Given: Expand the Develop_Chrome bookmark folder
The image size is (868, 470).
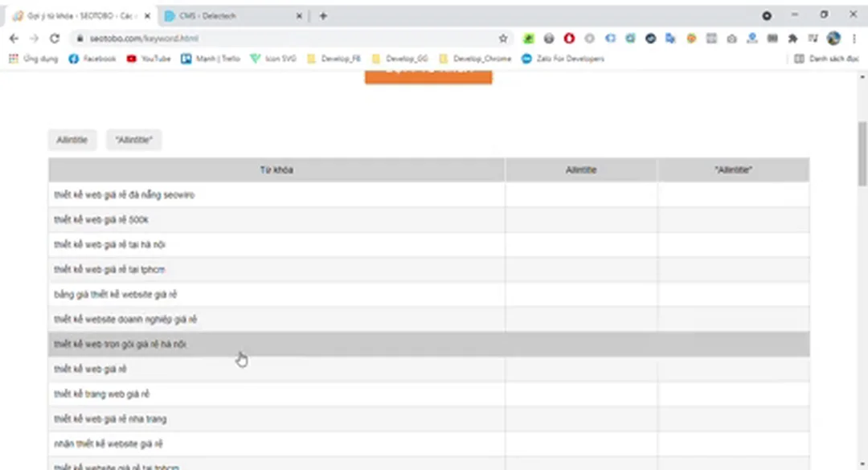Looking at the screenshot, I should pyautogui.click(x=475, y=59).
